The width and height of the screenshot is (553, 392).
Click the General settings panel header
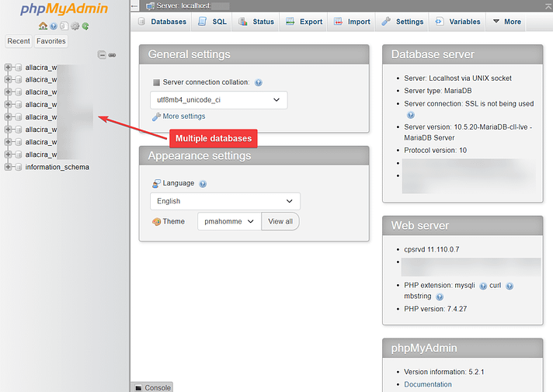[x=254, y=54]
